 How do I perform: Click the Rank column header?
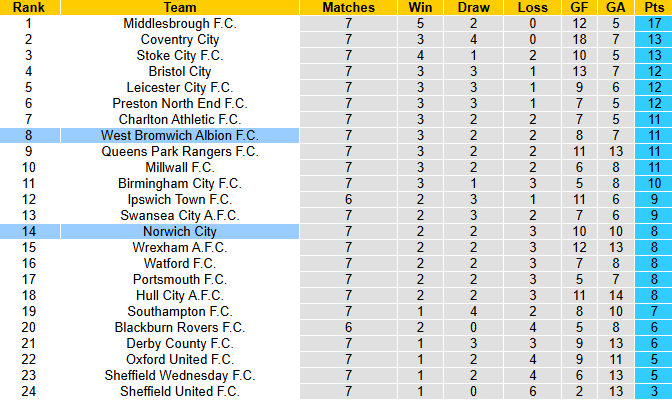coord(30,7)
